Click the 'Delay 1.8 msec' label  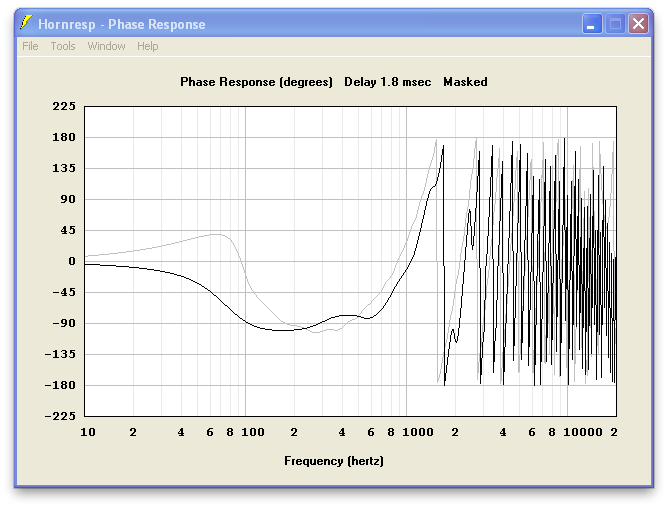point(387,82)
